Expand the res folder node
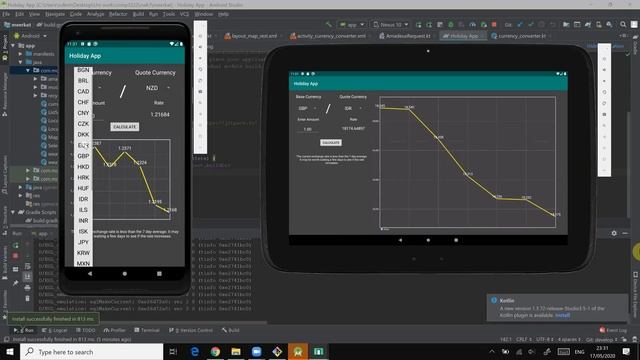 point(20,196)
